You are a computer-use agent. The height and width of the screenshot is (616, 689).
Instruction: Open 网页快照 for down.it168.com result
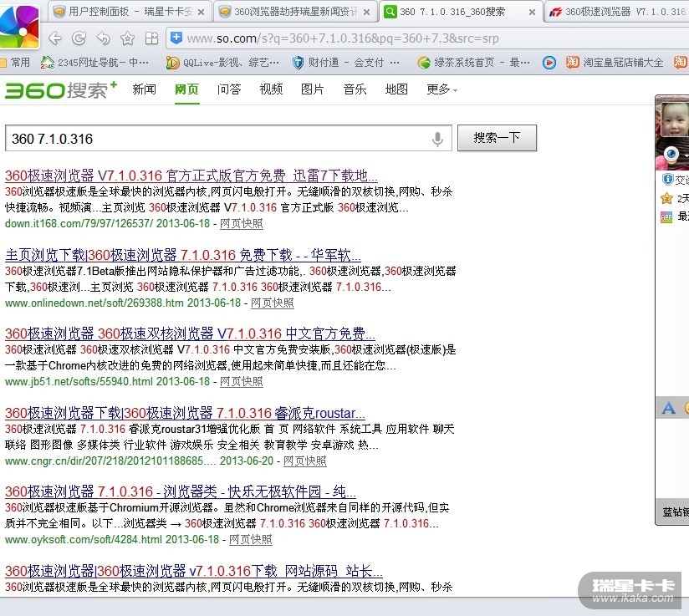(x=242, y=224)
